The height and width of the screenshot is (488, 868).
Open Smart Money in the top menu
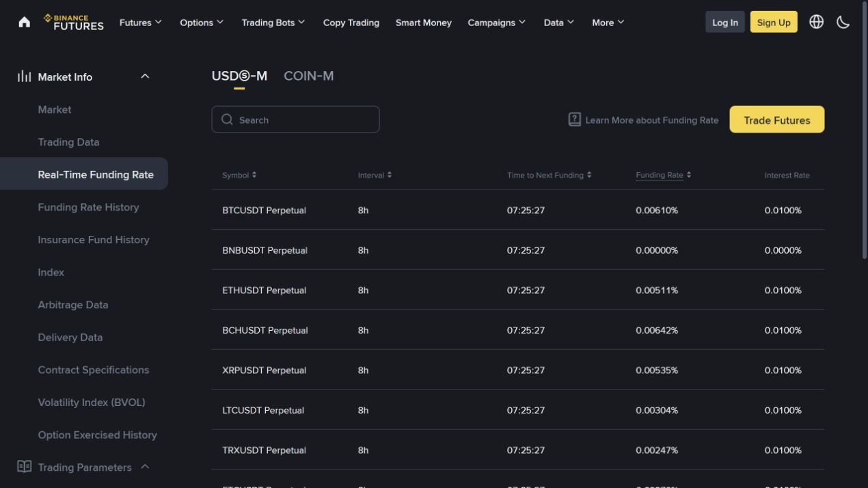[x=424, y=23]
